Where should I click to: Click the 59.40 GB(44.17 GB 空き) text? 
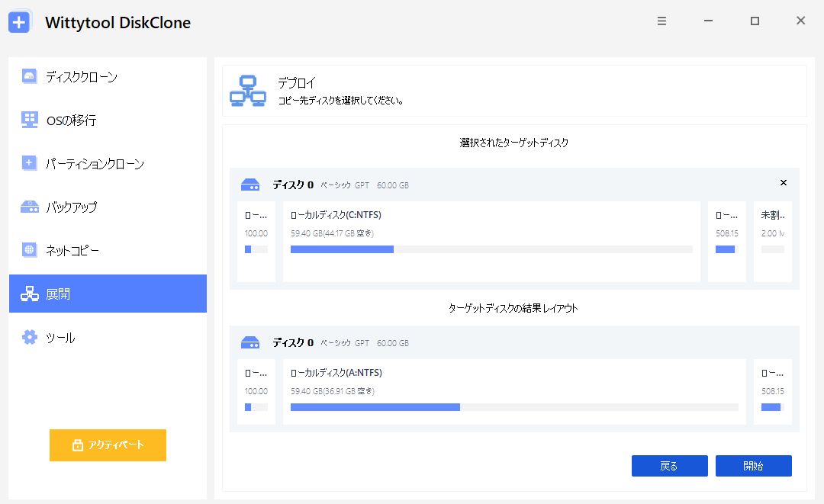point(332,233)
